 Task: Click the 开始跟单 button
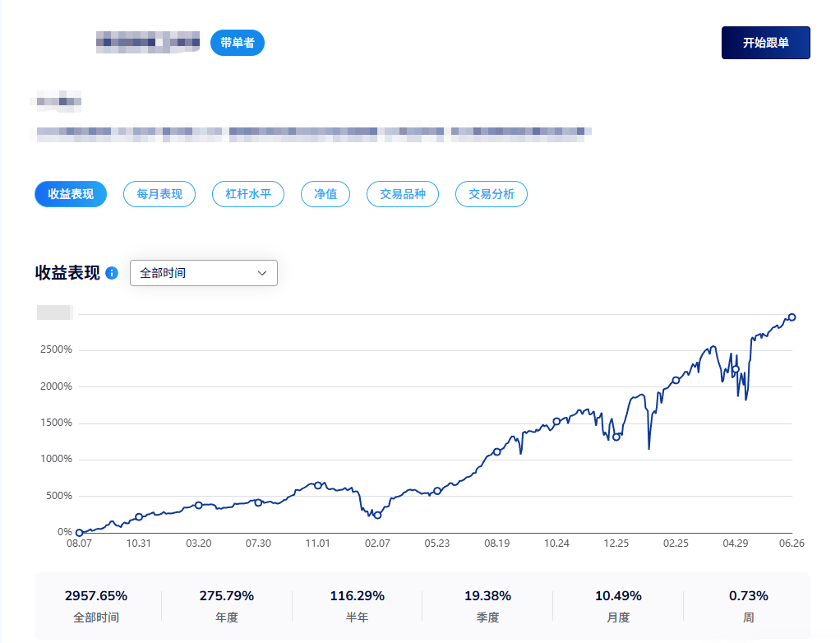(x=765, y=43)
